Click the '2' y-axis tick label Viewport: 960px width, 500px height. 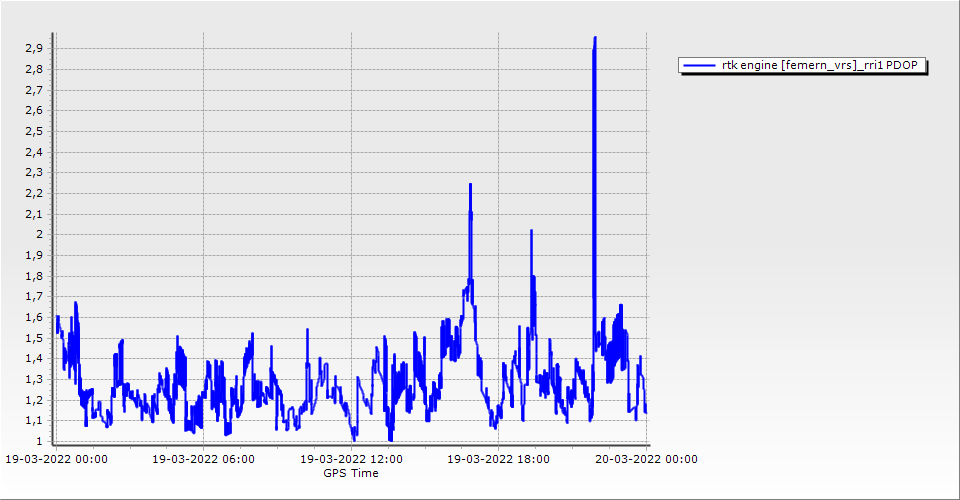click(38, 234)
